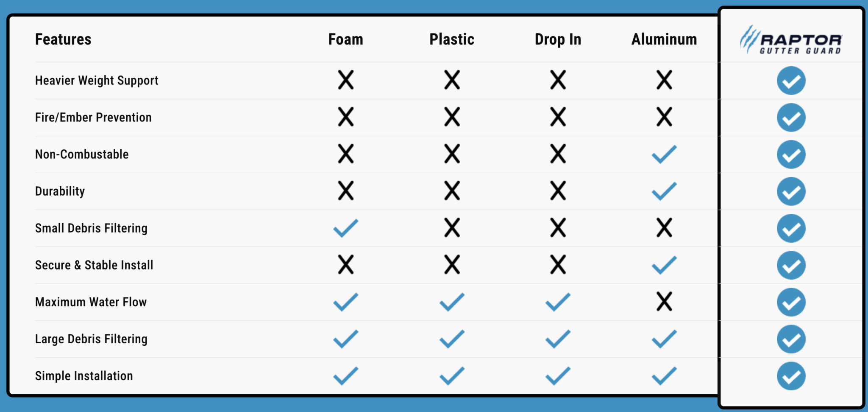Click Plastic's X for Secure & Stable Install
Image resolution: width=868 pixels, height=412 pixels.
[x=452, y=265]
